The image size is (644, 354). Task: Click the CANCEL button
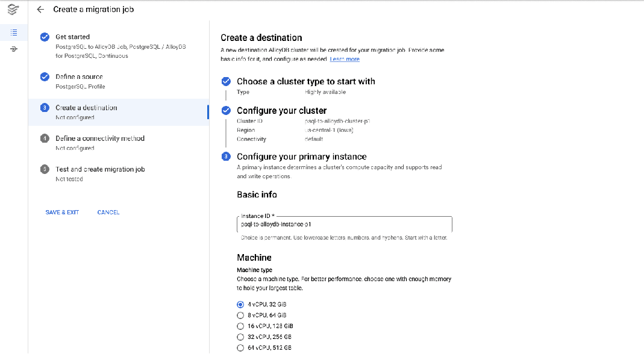108,212
